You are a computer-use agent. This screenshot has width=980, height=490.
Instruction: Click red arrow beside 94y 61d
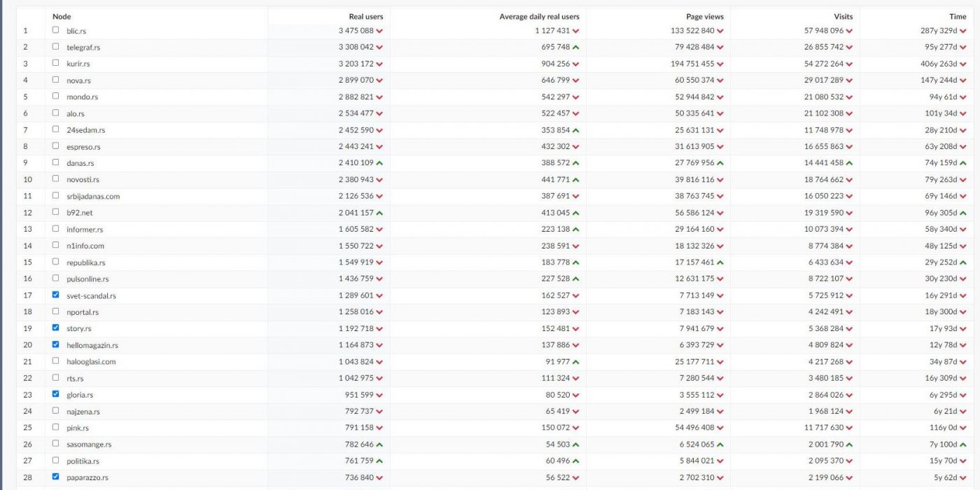tap(962, 97)
